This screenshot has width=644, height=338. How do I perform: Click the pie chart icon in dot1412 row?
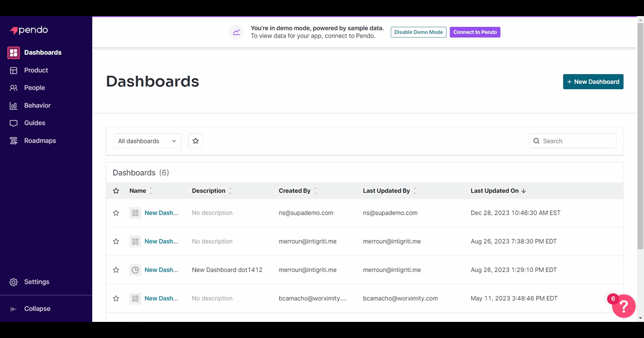pos(135,270)
